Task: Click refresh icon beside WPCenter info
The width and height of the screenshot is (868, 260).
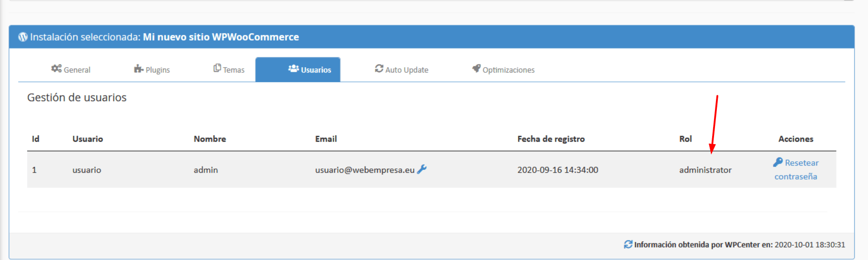Action: 628,245
